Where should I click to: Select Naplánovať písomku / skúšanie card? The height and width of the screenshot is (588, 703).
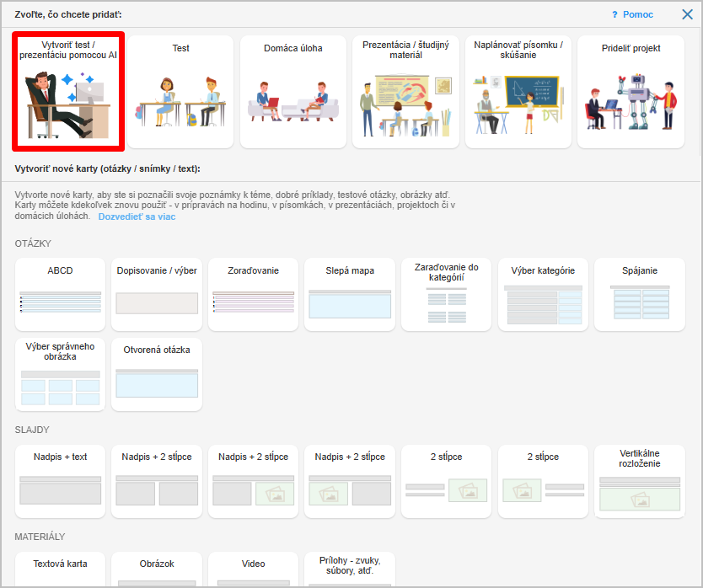coord(518,91)
